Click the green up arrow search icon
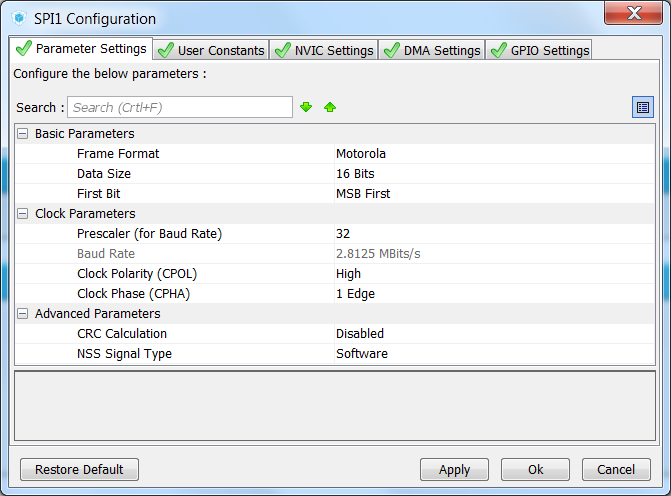 pyautogui.click(x=330, y=107)
